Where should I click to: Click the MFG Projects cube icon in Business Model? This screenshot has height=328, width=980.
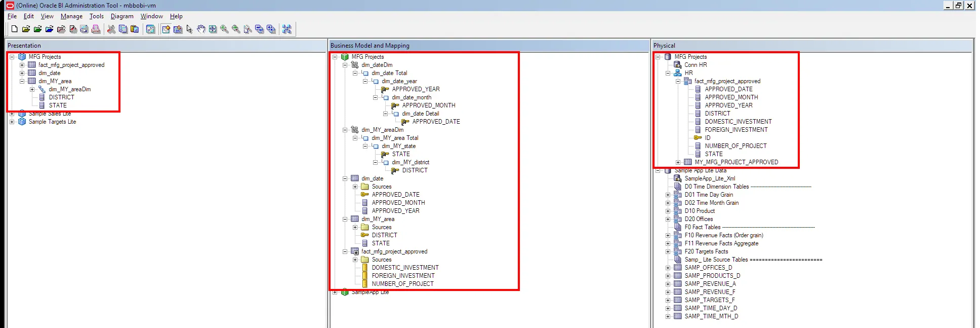coord(345,57)
